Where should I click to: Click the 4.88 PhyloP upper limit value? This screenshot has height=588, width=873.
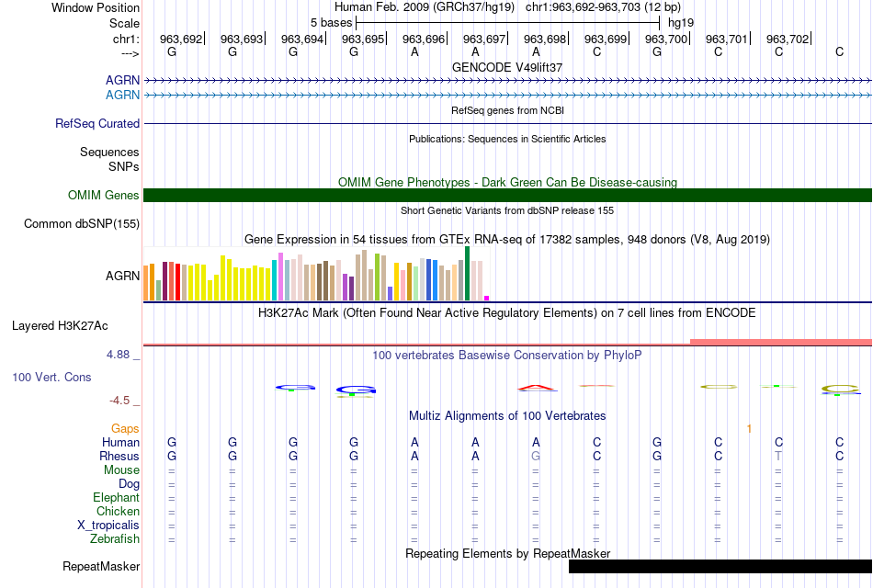pos(119,355)
